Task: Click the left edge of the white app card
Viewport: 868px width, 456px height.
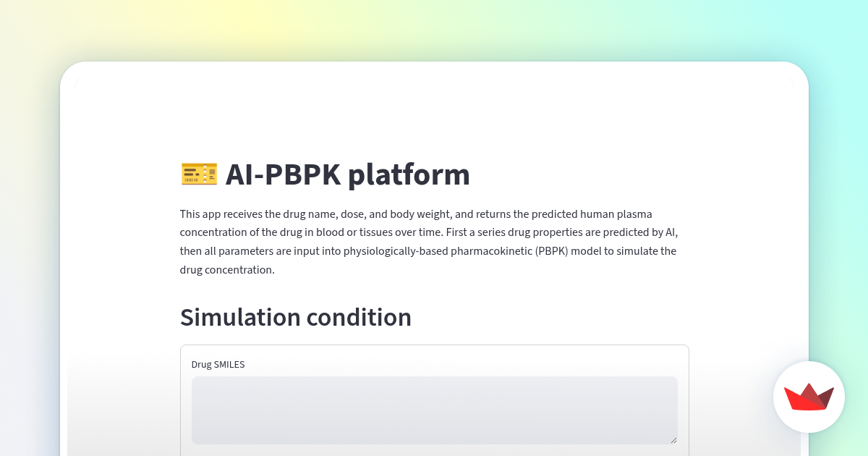Action: (x=61, y=253)
